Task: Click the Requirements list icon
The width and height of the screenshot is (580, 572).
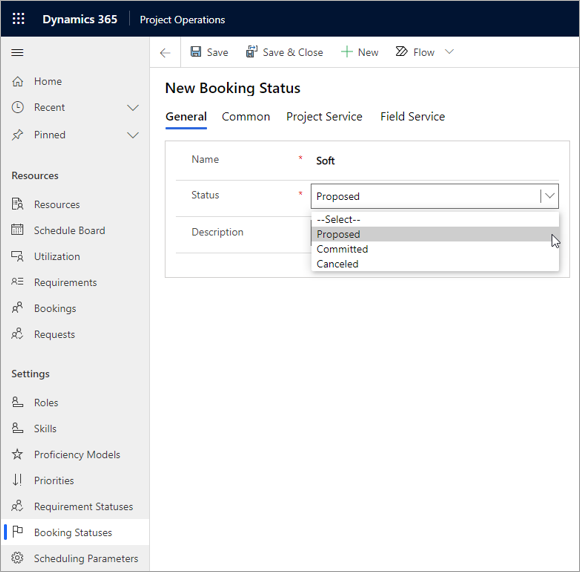Action: click(17, 282)
